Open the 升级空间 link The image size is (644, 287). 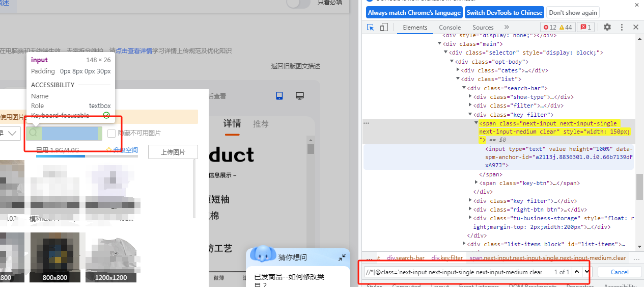[x=126, y=150]
